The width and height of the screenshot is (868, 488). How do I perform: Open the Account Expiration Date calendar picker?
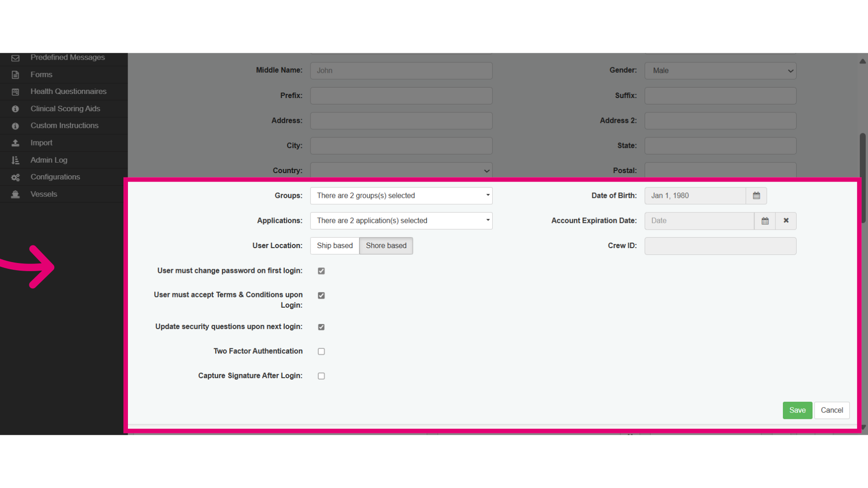click(765, 221)
